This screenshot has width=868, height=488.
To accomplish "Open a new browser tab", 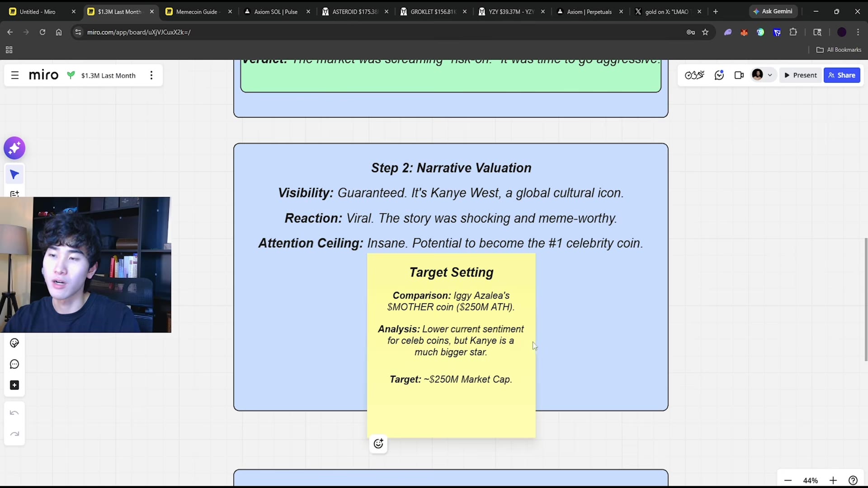I will tap(716, 12).
